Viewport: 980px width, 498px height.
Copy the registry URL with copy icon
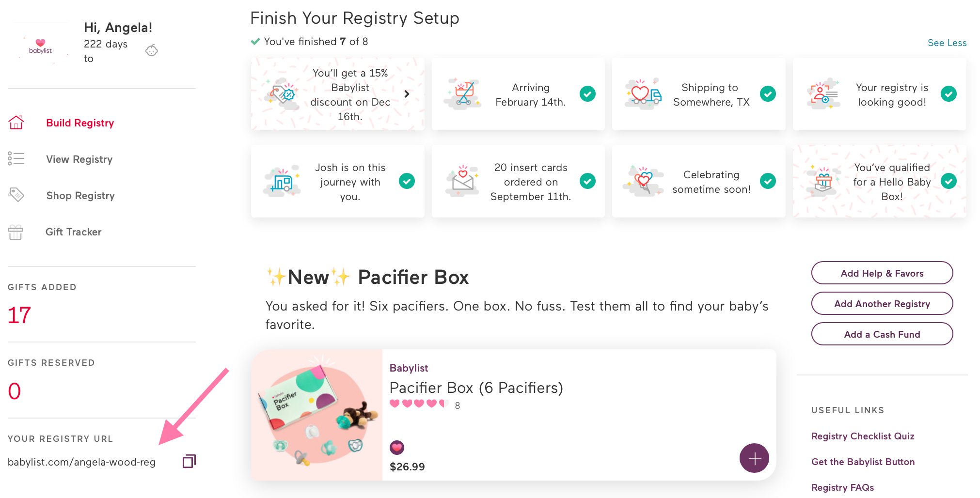(x=189, y=461)
